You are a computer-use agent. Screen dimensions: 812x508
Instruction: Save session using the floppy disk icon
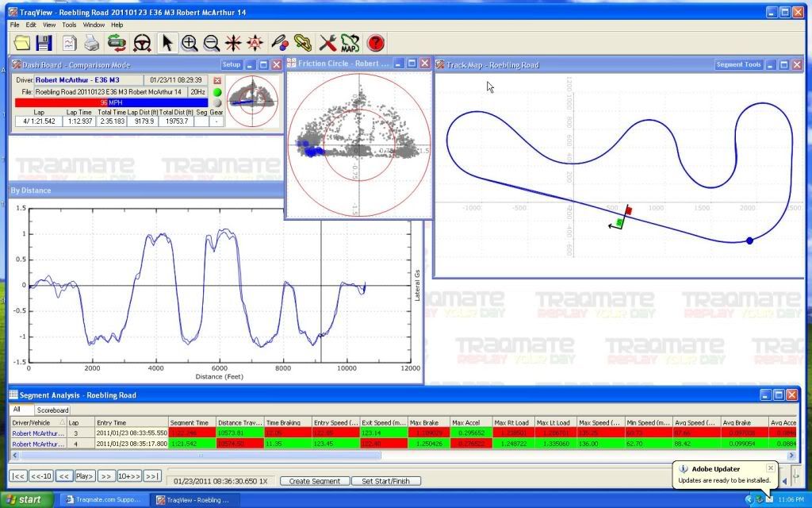point(44,43)
